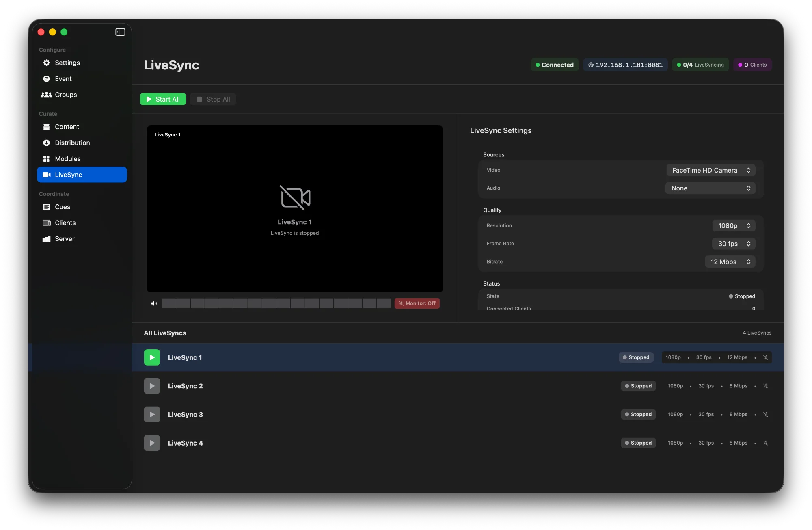Switch to the Clients sidebar page
This screenshot has height=530, width=812.
click(x=65, y=223)
